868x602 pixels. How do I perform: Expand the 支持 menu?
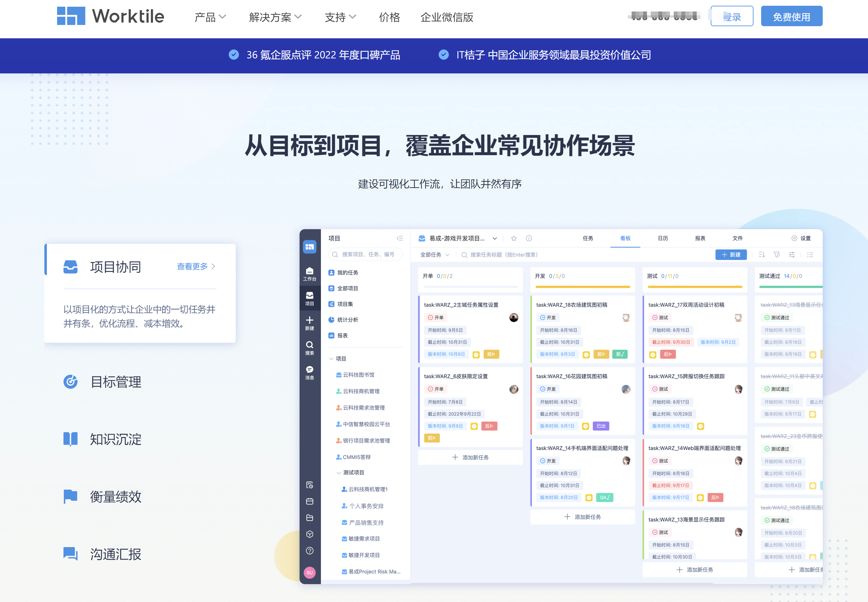click(x=340, y=17)
